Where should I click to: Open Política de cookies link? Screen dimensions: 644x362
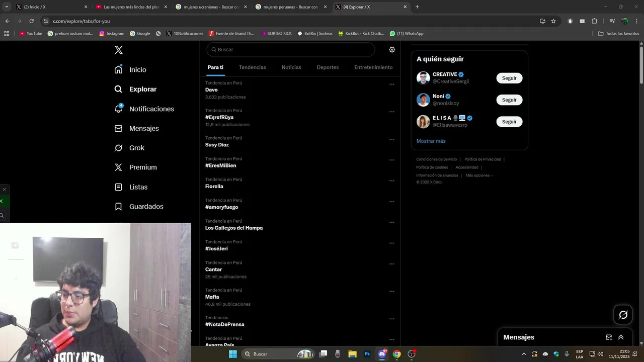[432, 167]
